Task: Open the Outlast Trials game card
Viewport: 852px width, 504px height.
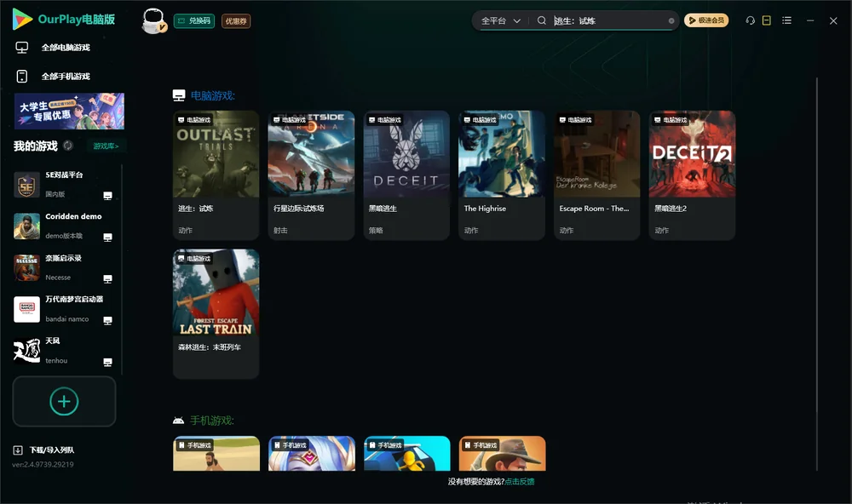Action: [216, 175]
